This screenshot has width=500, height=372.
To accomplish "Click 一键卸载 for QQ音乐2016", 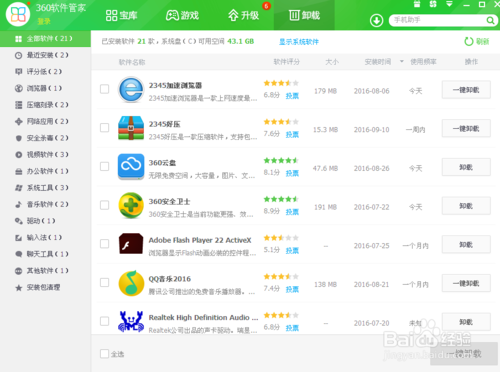I will (466, 283).
